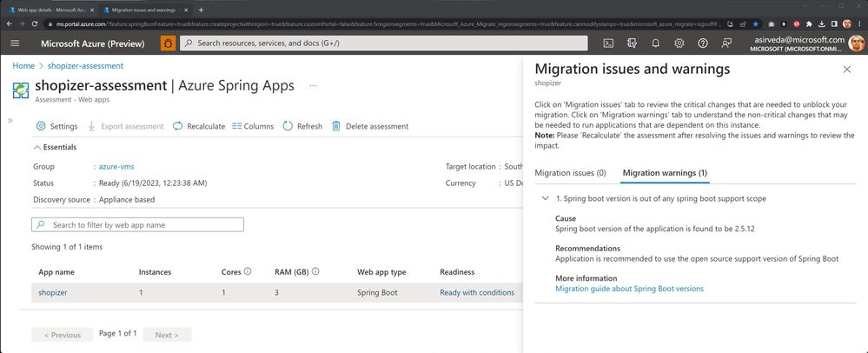Select the Migration warnings (1) tab
This screenshot has width=868, height=353.
coord(665,173)
